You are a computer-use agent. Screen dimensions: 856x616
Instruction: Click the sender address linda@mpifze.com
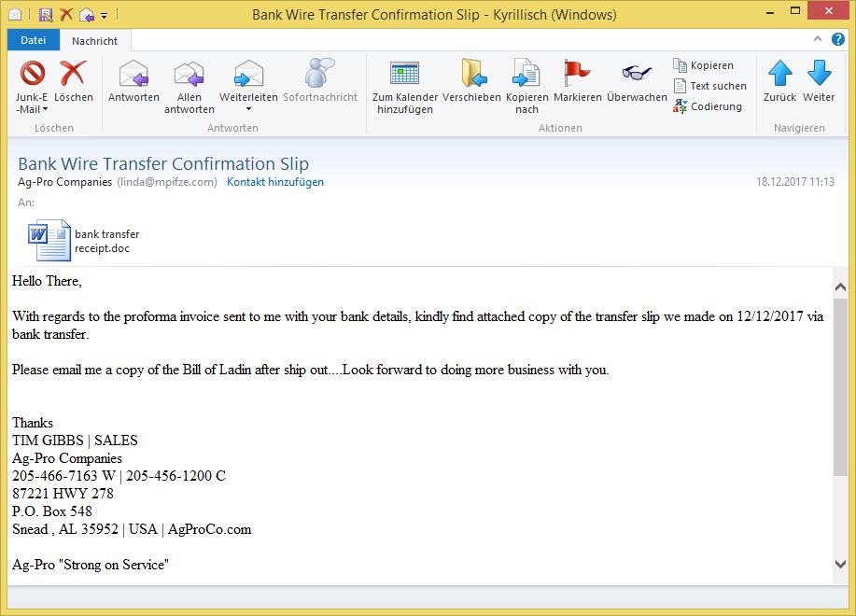point(167,182)
